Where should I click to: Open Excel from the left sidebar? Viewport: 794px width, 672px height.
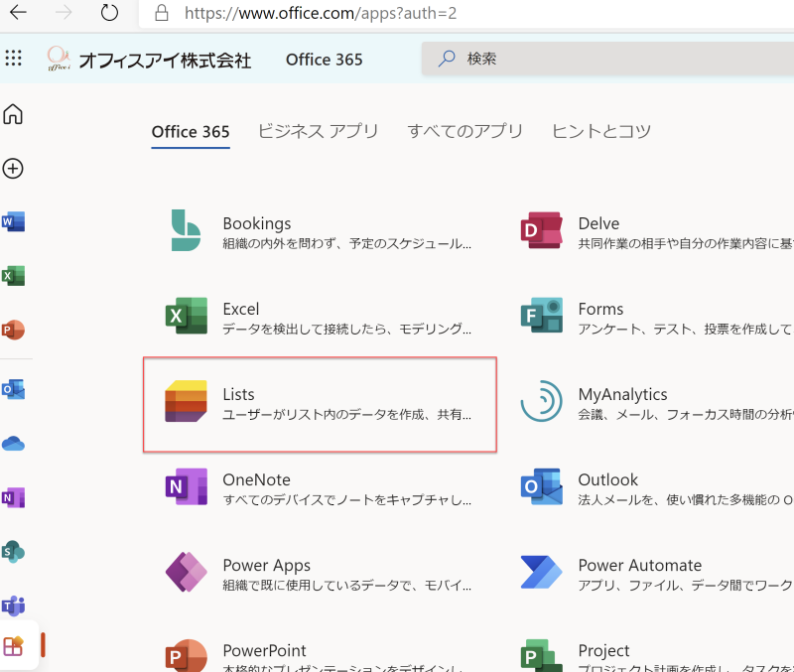pyautogui.click(x=13, y=276)
